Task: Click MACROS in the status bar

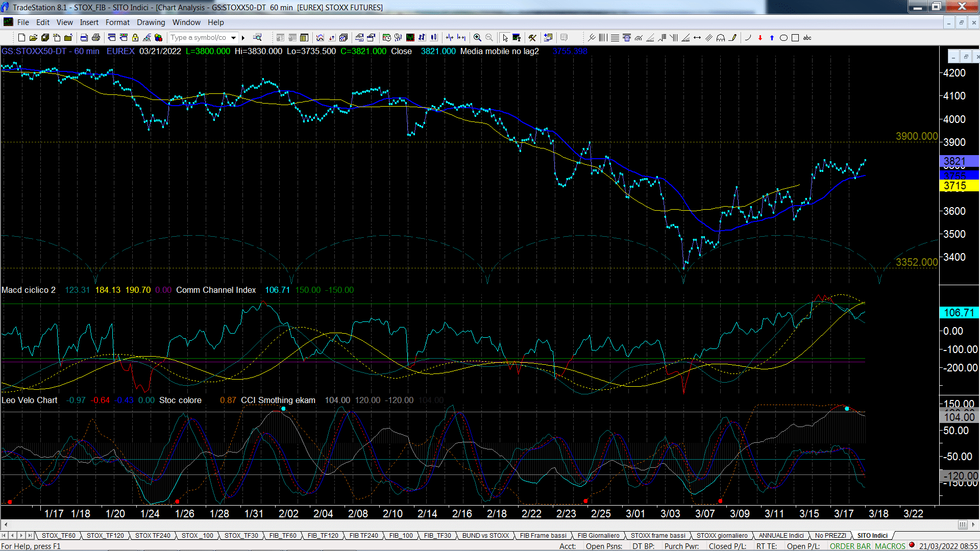Action: [x=890, y=546]
